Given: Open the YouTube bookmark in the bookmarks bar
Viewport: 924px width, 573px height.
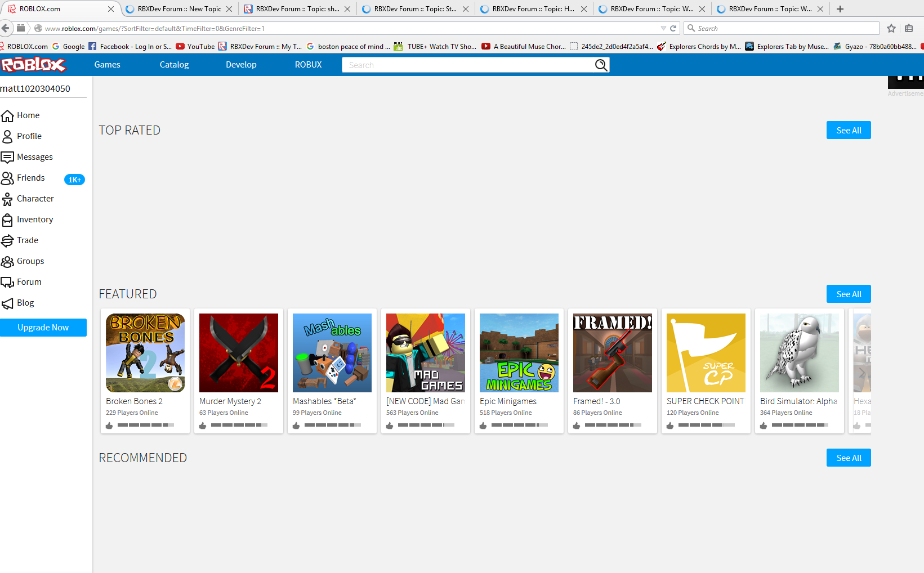Looking at the screenshot, I should (x=195, y=47).
